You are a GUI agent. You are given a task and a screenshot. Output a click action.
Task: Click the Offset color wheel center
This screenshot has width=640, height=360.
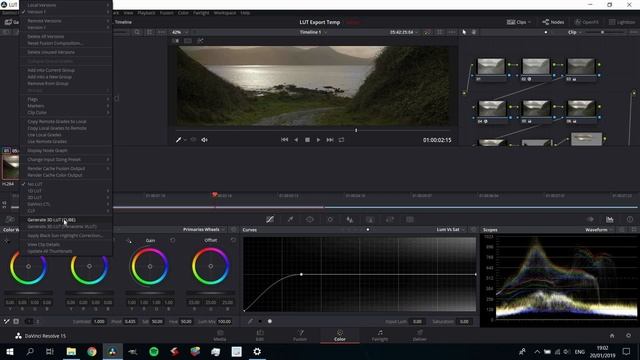[x=211, y=267]
